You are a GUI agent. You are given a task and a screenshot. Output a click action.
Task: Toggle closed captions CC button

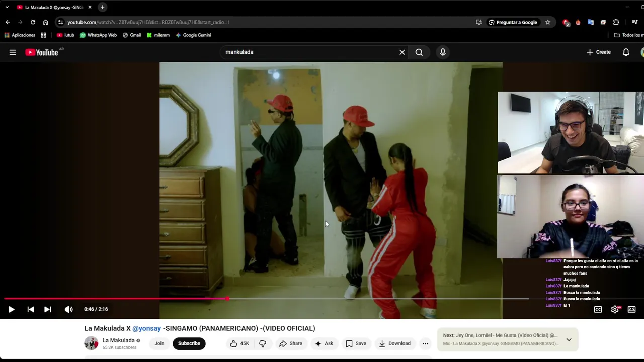pyautogui.click(x=598, y=309)
